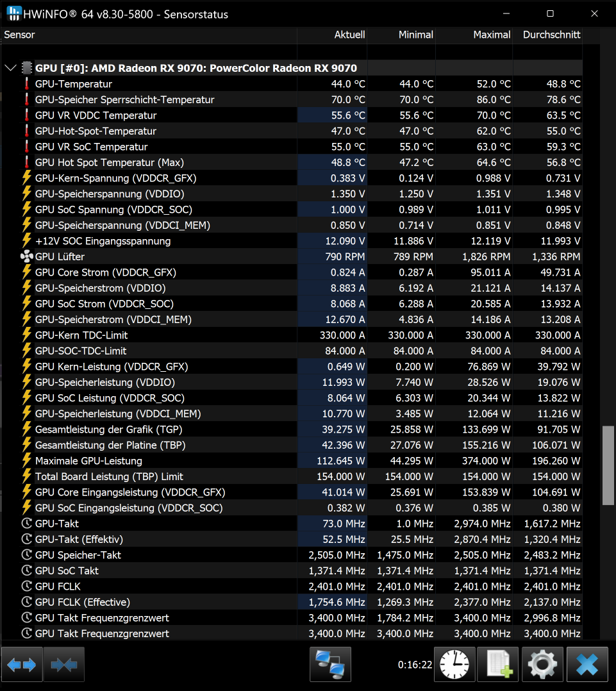Click the lightning icon beside +12V SOC Eingangsspannung
Screen dimensions: 616x691
tap(26, 241)
